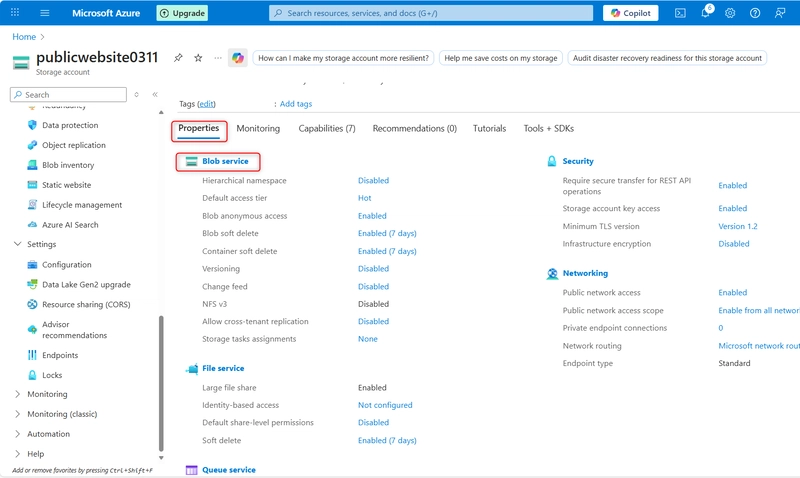Screen dimensions: 800x478
Task: Click the sidebar vertical scrollbar
Action: [x=160, y=380]
